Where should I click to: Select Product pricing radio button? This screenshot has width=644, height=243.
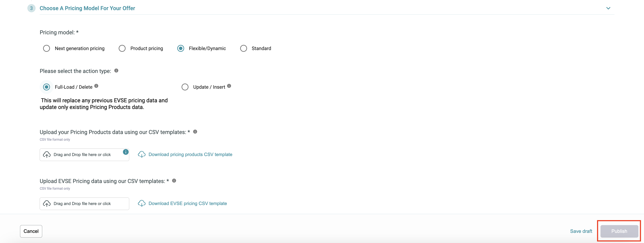(122, 48)
